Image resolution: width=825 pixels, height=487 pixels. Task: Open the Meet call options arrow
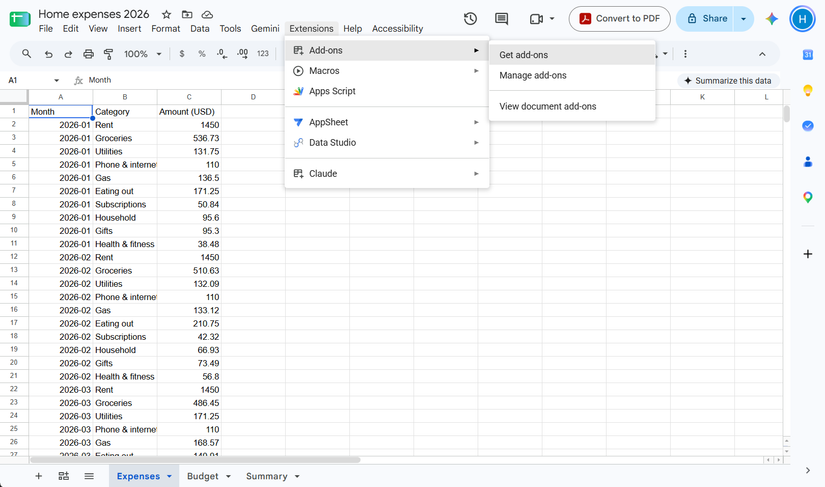click(552, 19)
